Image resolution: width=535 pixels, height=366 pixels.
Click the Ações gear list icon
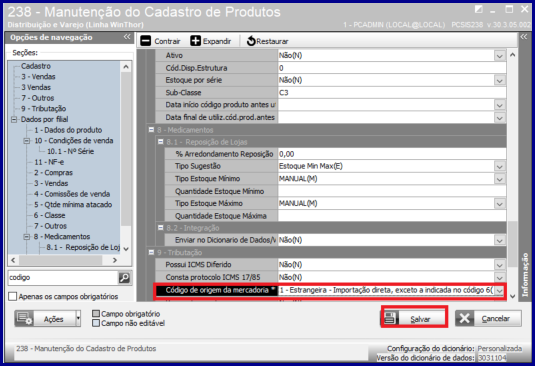25,319
